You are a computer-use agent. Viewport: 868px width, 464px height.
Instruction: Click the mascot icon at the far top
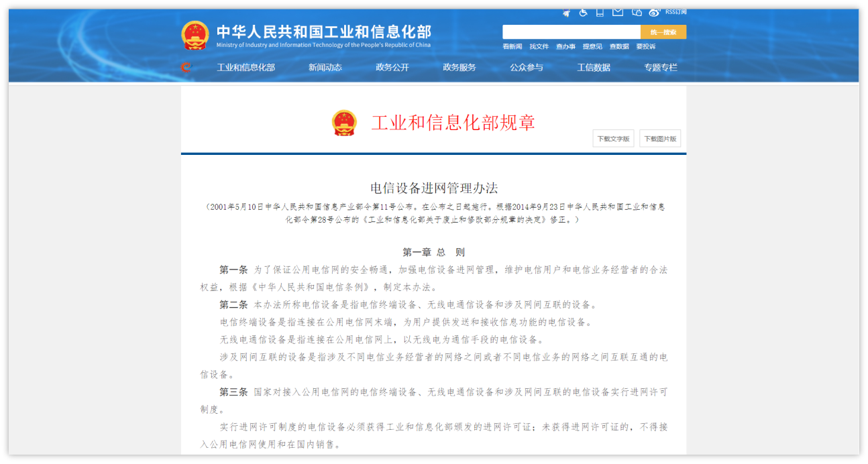(566, 12)
